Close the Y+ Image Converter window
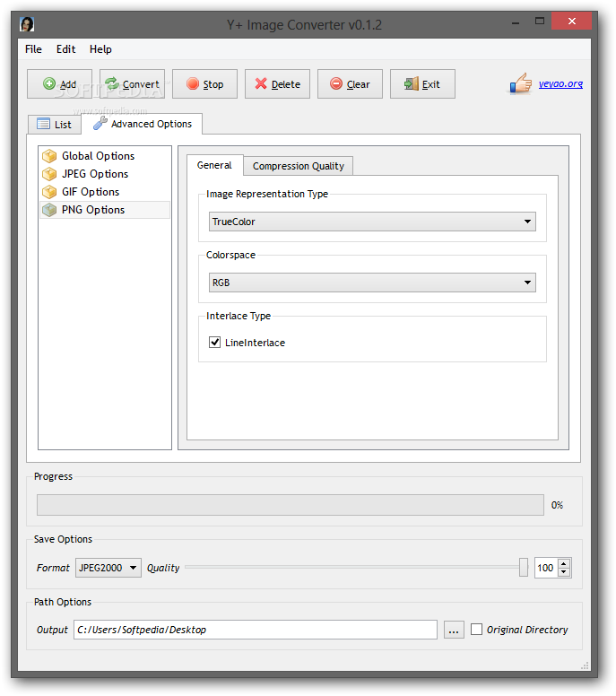 pyautogui.click(x=572, y=21)
